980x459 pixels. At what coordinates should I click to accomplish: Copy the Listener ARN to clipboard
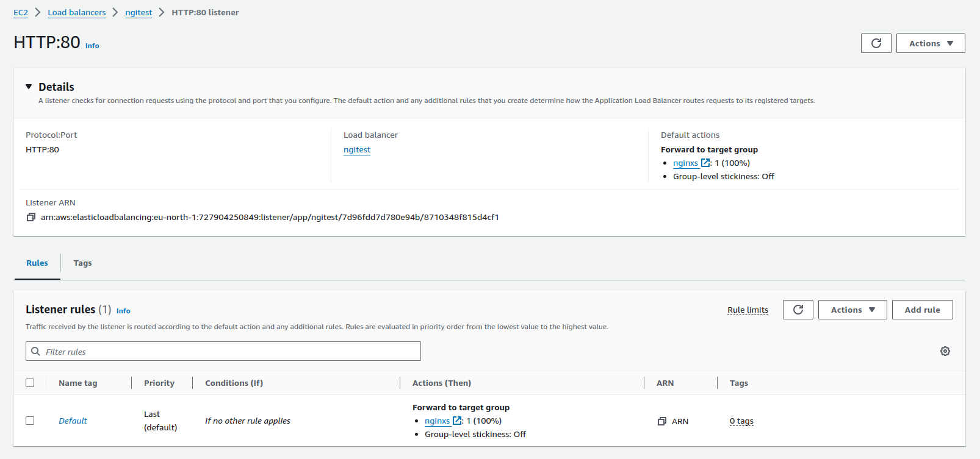[x=31, y=217]
